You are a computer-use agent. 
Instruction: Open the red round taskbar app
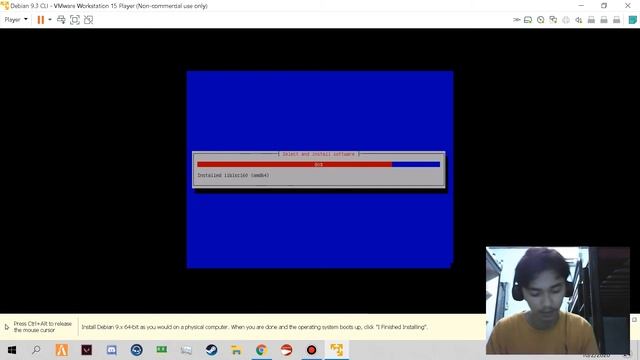(287, 350)
